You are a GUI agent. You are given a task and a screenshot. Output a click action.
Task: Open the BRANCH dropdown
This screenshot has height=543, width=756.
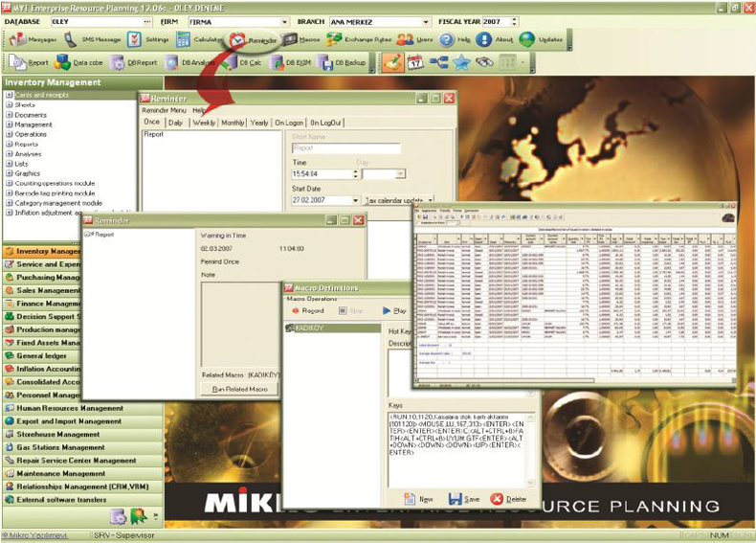click(426, 22)
